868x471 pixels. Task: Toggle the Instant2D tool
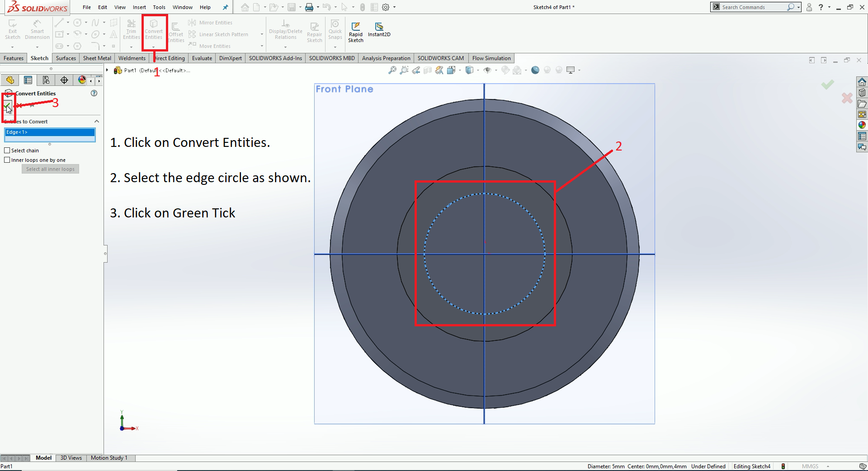coord(379,29)
